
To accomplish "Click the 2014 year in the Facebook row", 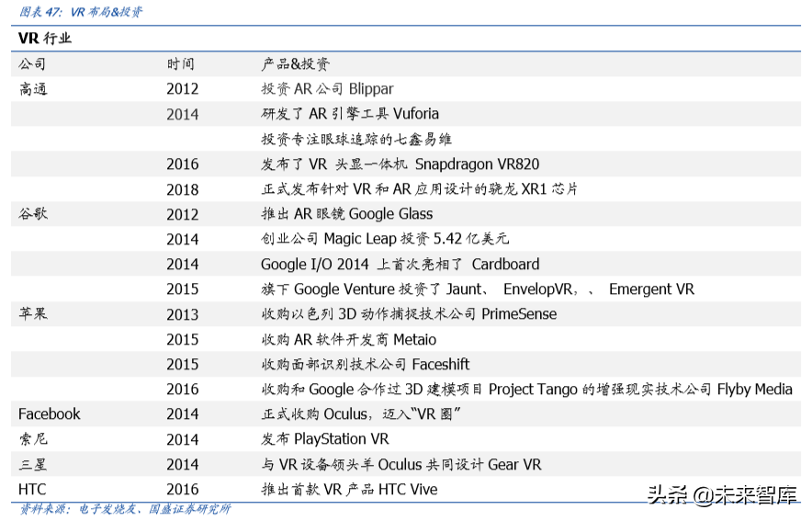I will pos(182,414).
